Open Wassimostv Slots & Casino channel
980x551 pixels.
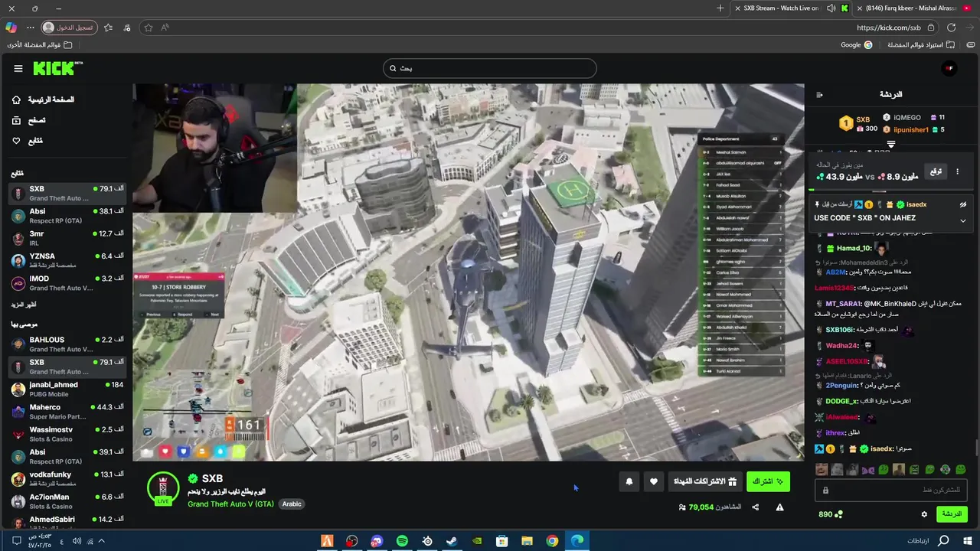point(67,434)
